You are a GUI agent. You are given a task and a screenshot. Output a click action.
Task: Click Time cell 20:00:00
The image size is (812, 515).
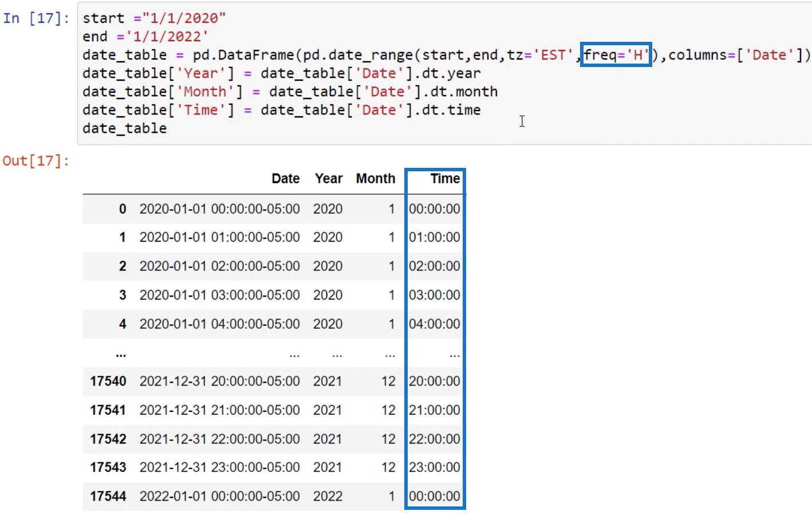coord(435,382)
